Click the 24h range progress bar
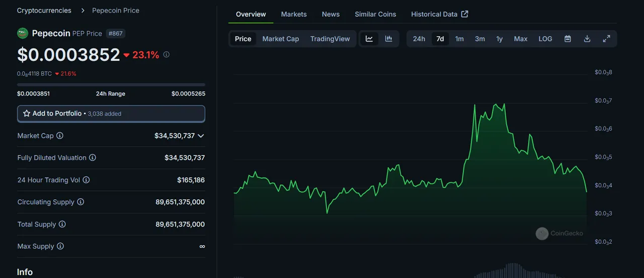The height and width of the screenshot is (278, 644). pos(111,85)
